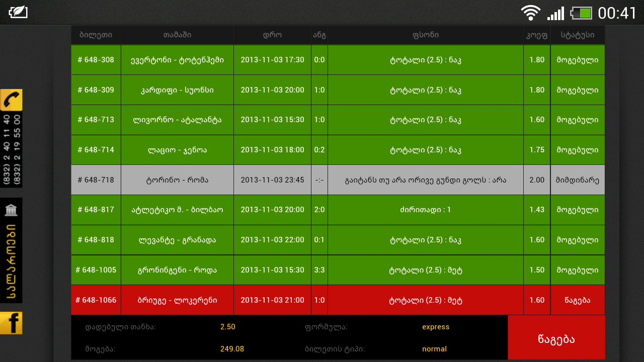Tap the 3:3 score cell

click(x=319, y=270)
